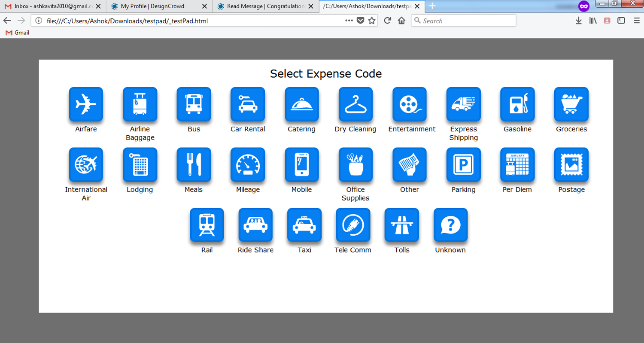Pick the Car Rental expense icon

(248, 104)
